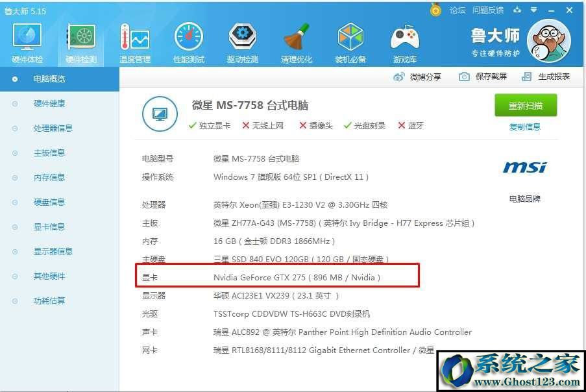The width and height of the screenshot is (586, 392).
Task: Click 保存截屏 save screenshot button
Action: coord(483,77)
